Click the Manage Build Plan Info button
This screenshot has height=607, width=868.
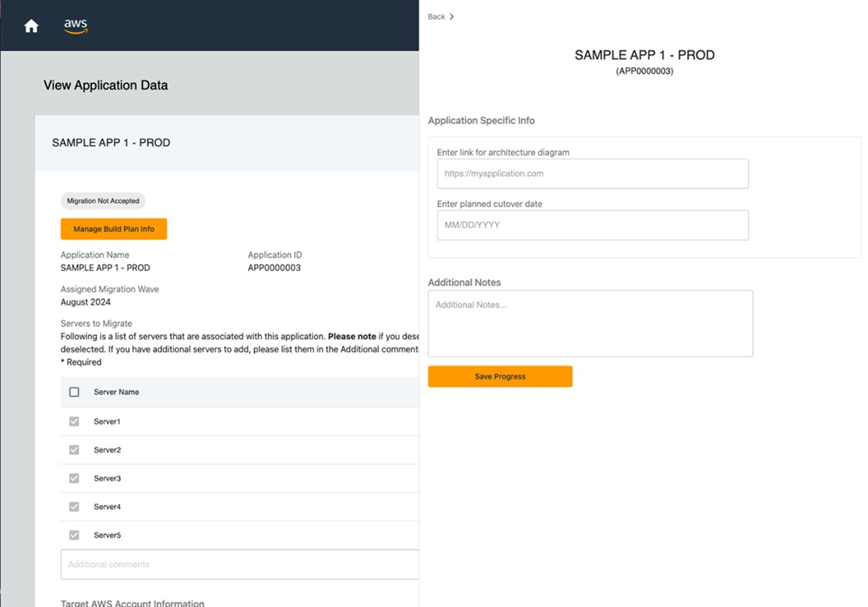pyautogui.click(x=113, y=228)
